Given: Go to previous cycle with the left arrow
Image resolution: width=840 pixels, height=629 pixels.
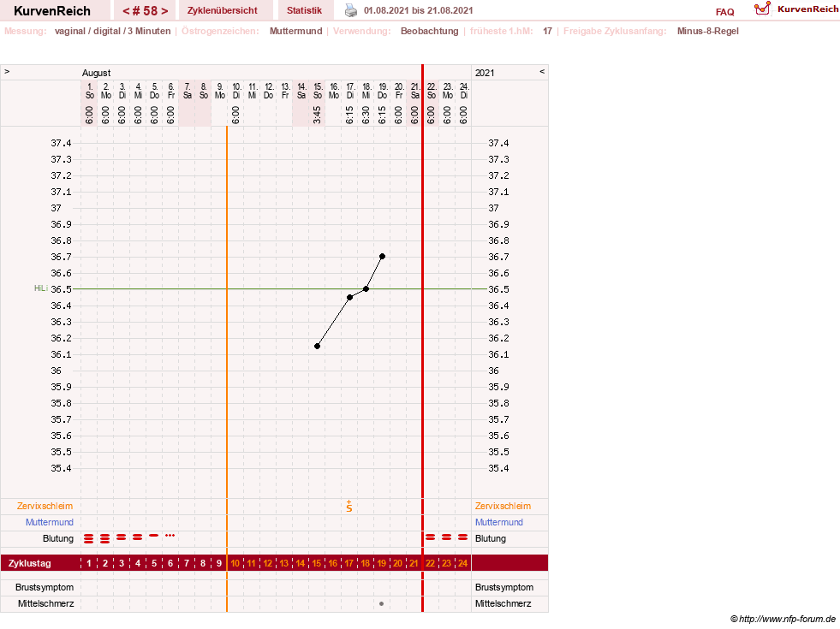Looking at the screenshot, I should pyautogui.click(x=126, y=11).
